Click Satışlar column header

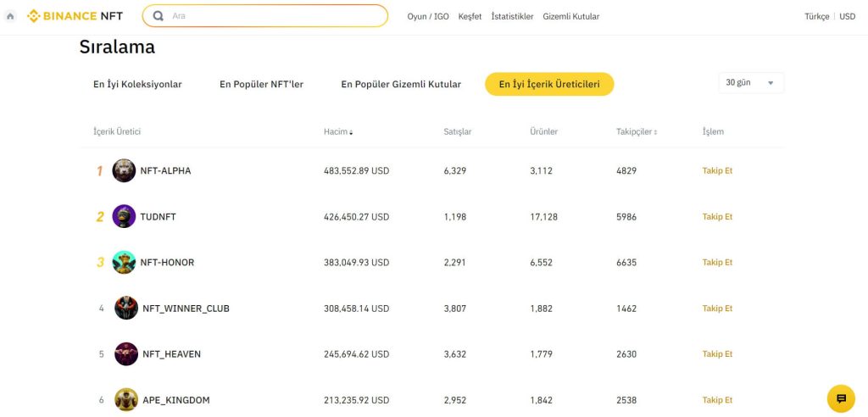tap(457, 132)
